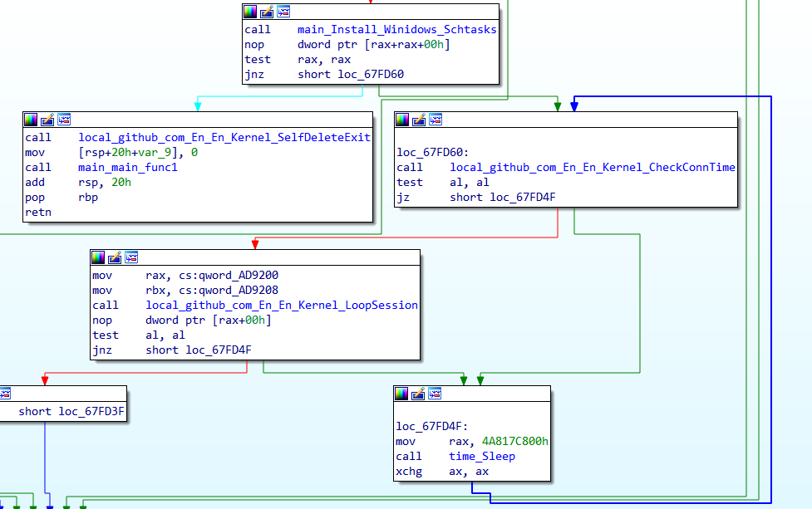Viewport: 812px width, 509px height.
Task: Click the color icon on the loc_67FD4F node
Action: tap(402, 394)
